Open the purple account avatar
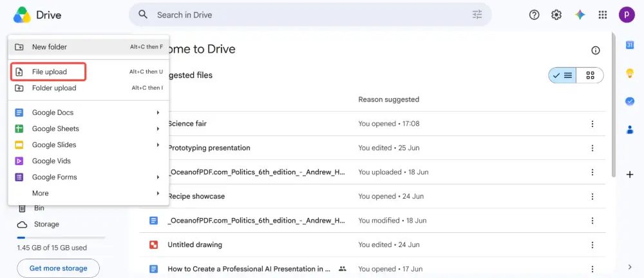644x278 pixels. click(x=627, y=15)
